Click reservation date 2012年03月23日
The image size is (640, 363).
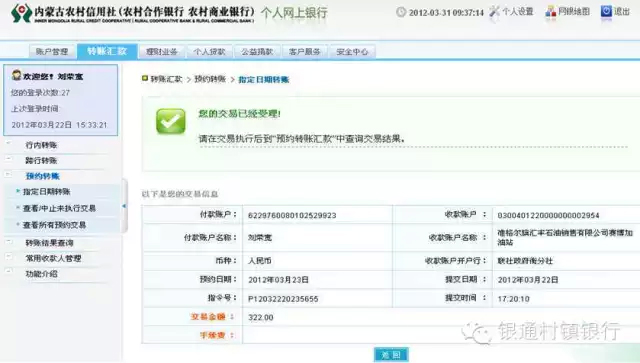click(x=278, y=280)
